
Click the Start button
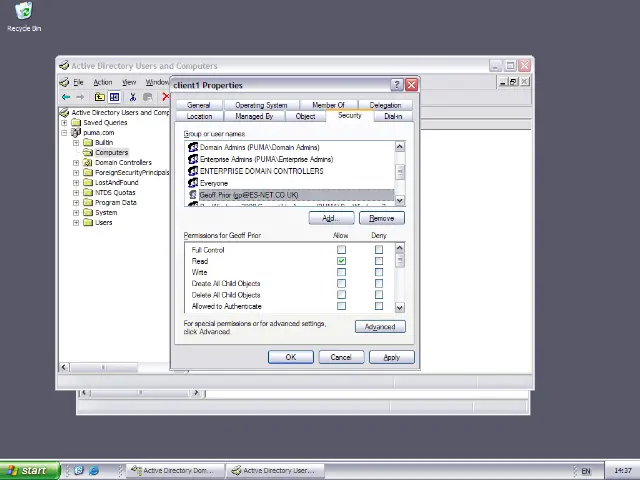(x=29, y=470)
